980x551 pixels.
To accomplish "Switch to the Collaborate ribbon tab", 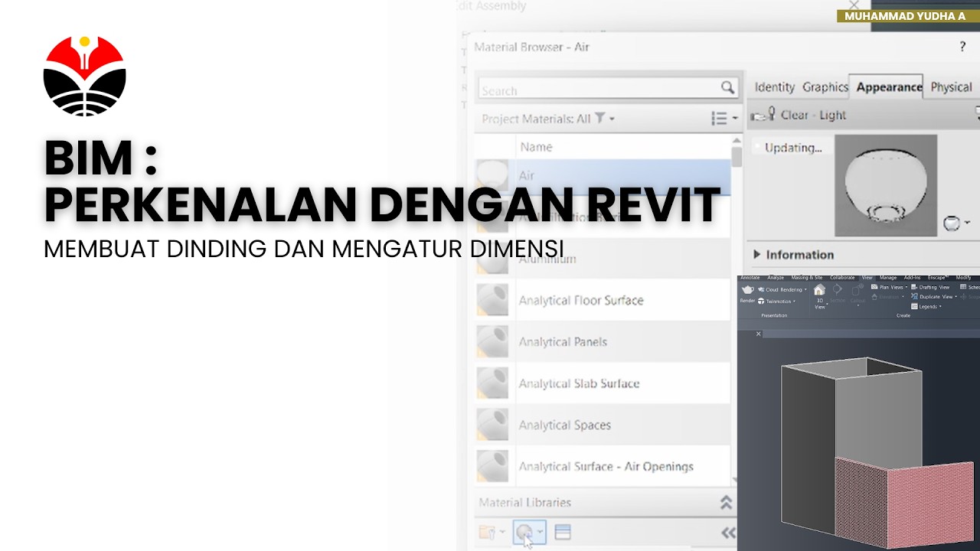I will [842, 278].
